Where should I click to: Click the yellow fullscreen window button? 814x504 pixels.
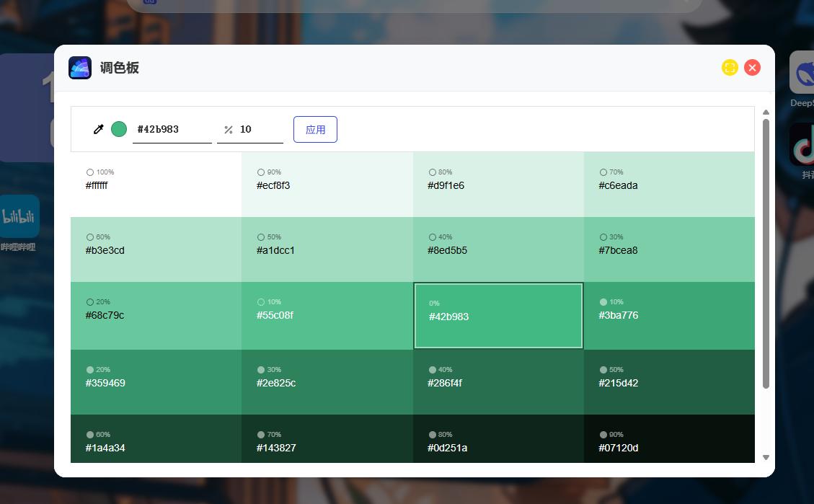(730, 68)
